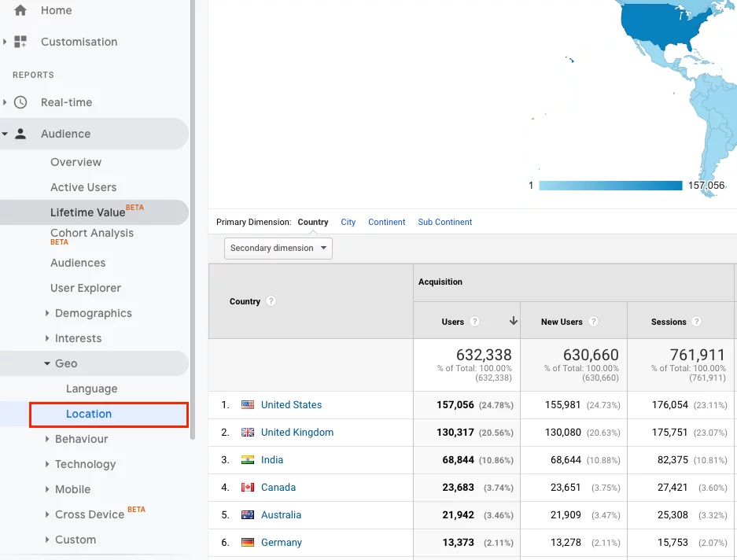Click the Sessions help icon

coord(698,322)
